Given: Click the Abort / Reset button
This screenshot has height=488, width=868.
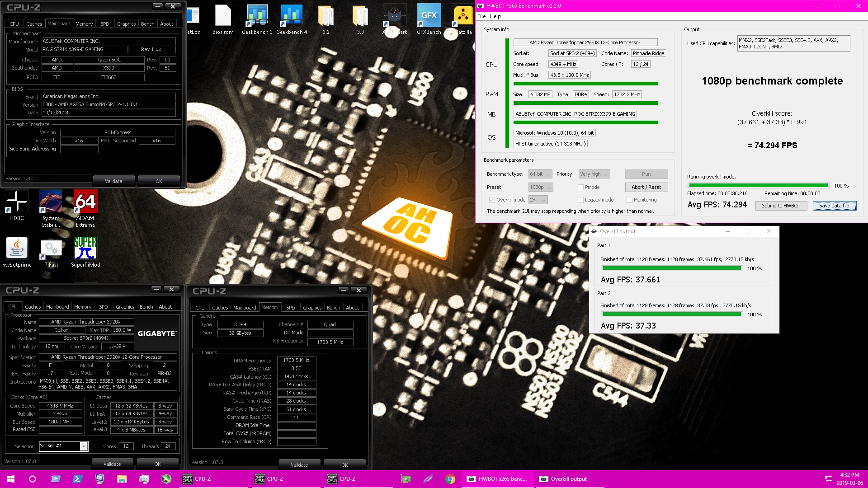Looking at the screenshot, I should tap(646, 187).
